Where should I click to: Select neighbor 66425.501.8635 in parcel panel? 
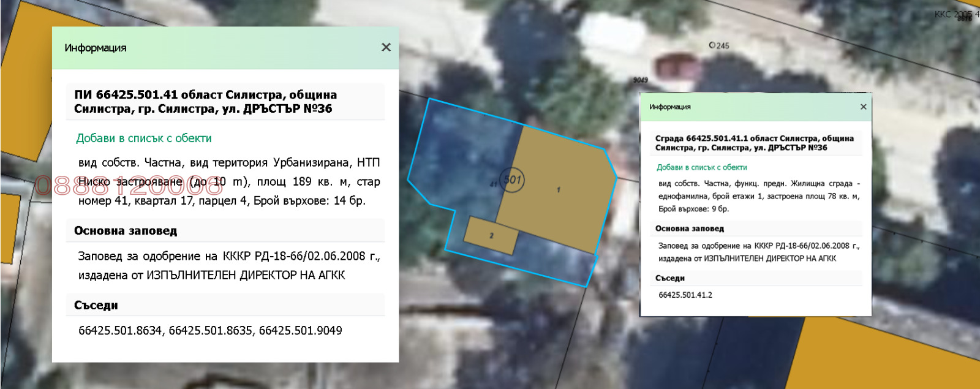(x=210, y=331)
